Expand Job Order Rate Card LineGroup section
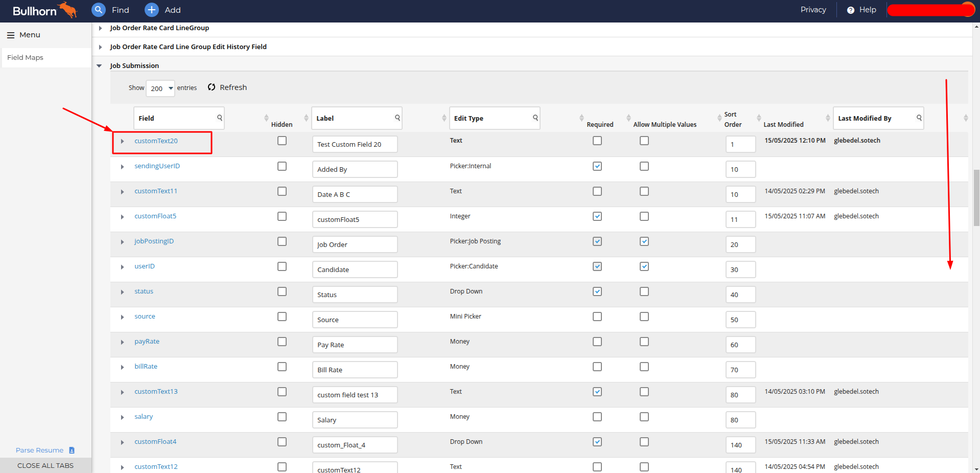The image size is (980, 473). [x=100, y=28]
